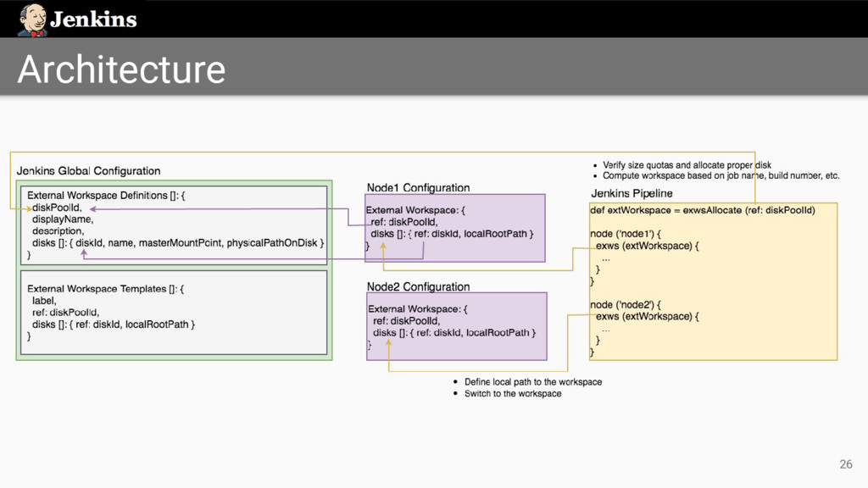
Task: Select 'Verify size quotas and allocate proper disk'
Action: pos(687,165)
